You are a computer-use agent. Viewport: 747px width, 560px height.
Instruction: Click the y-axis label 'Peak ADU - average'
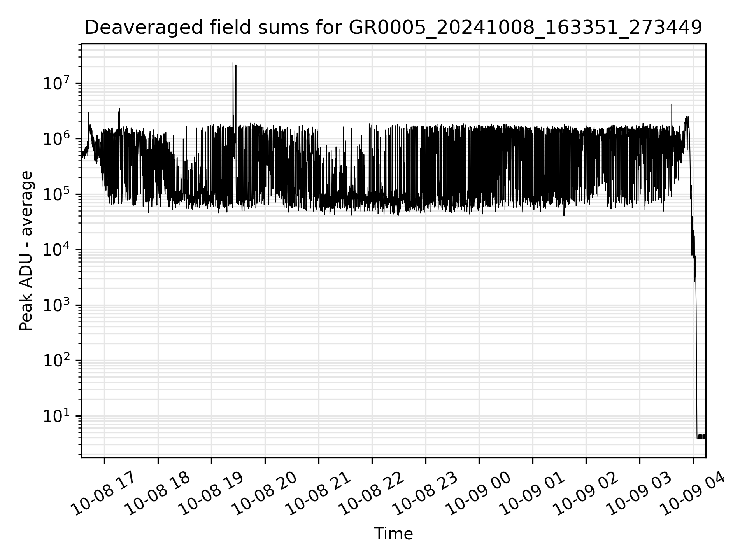[26, 251]
